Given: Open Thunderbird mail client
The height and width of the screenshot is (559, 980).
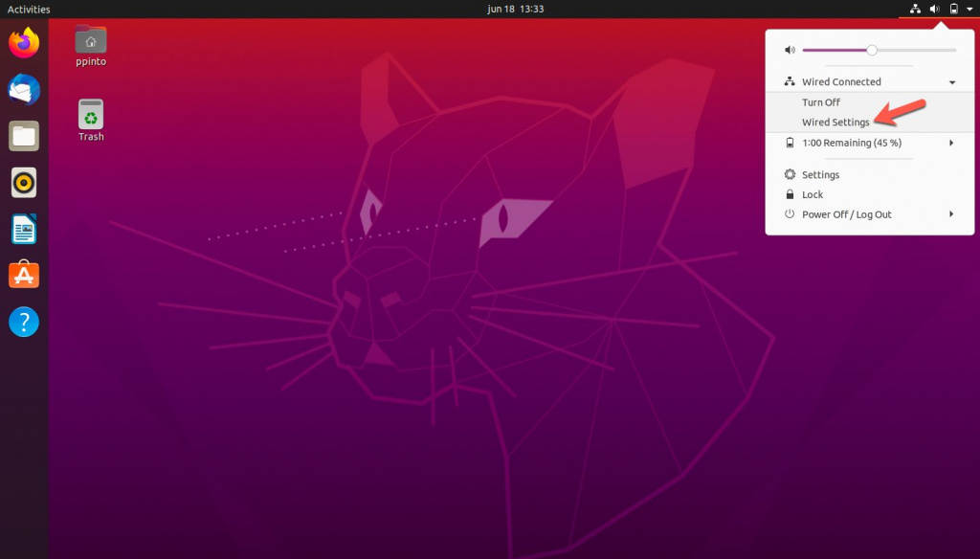Looking at the screenshot, I should 23,89.
